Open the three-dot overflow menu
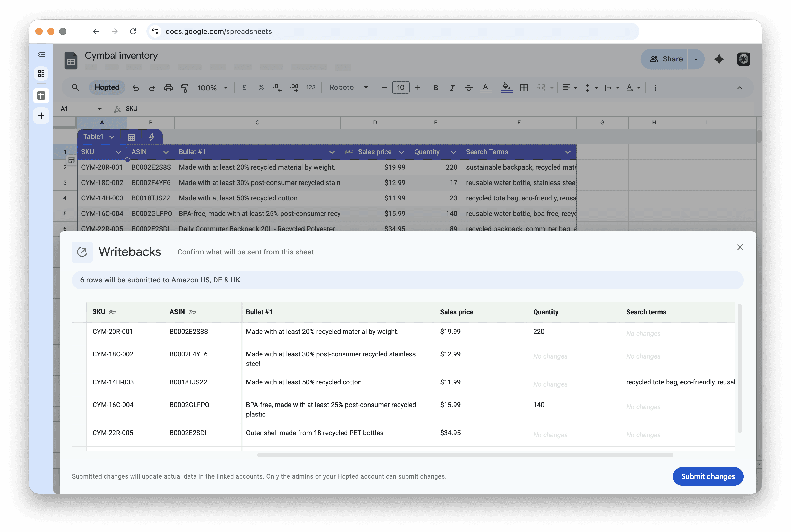 655,88
